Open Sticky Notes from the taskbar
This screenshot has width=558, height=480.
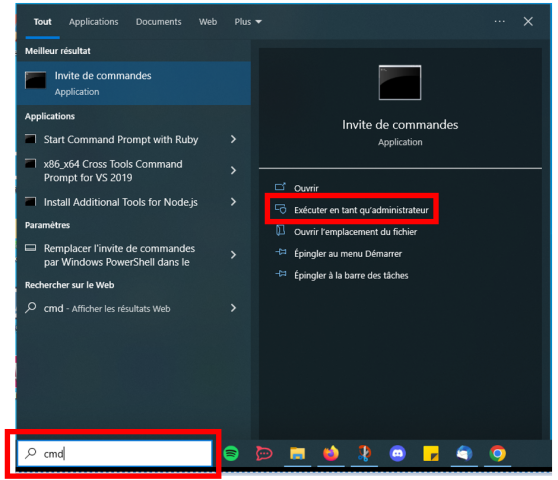pos(431,453)
